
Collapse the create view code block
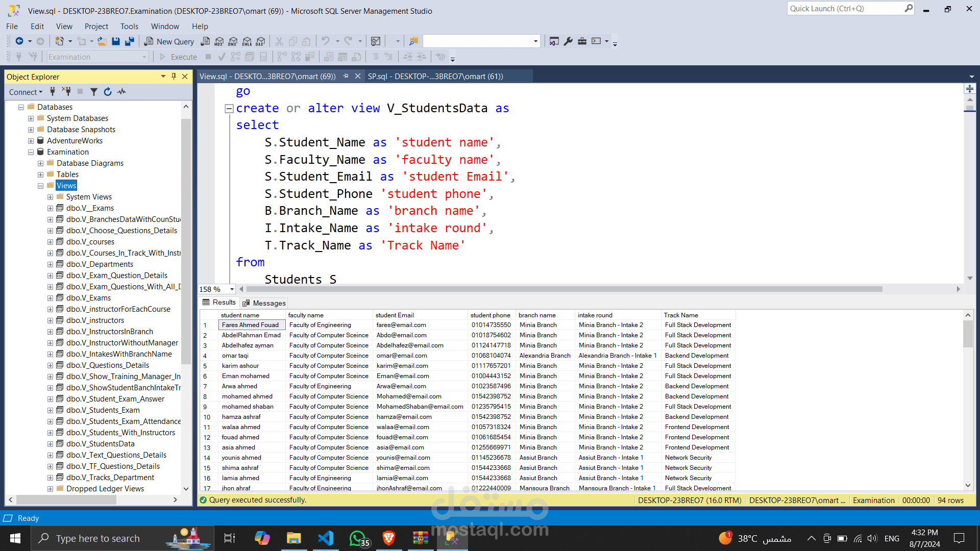click(229, 108)
